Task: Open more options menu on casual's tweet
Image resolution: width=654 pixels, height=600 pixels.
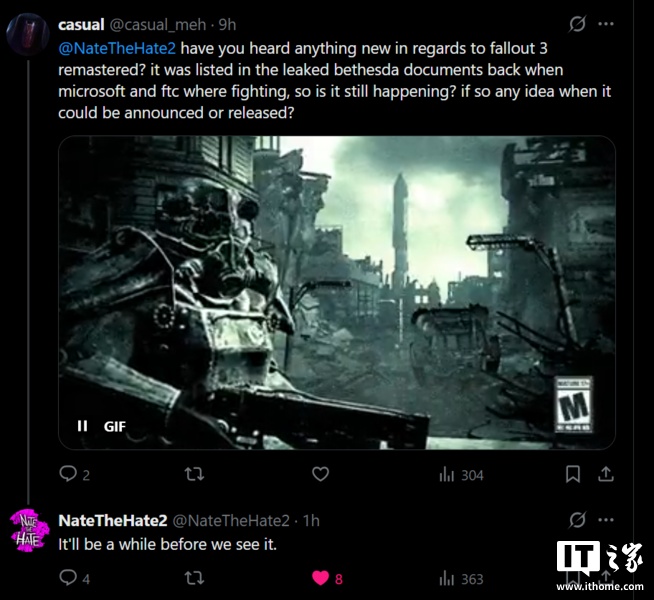Action: [606, 24]
